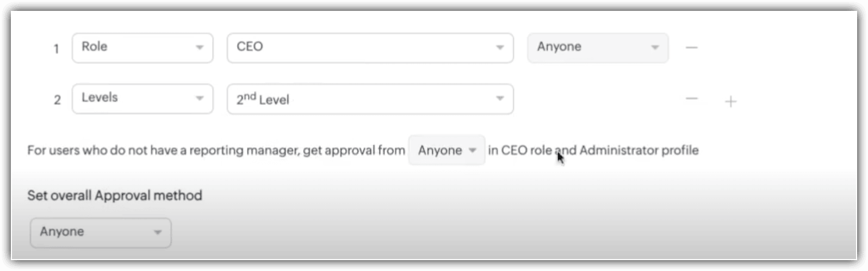The width and height of the screenshot is (868, 271).
Task: Click the caret in the overall Approval method dropdown
Action: (158, 233)
